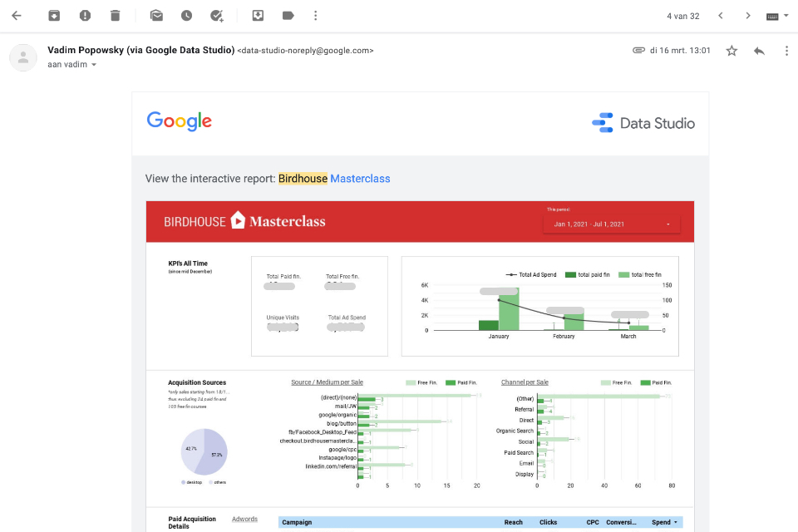
Task: Open the Birdhouse Masterclass report link
Action: (334, 179)
